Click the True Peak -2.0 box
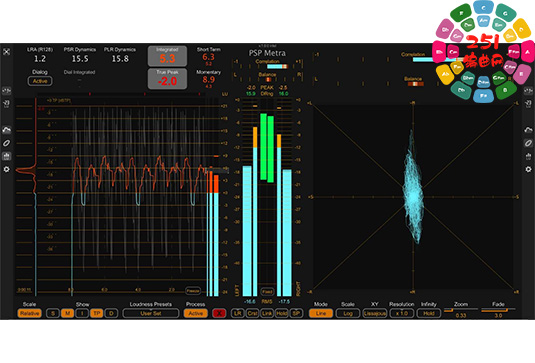 coord(167,79)
